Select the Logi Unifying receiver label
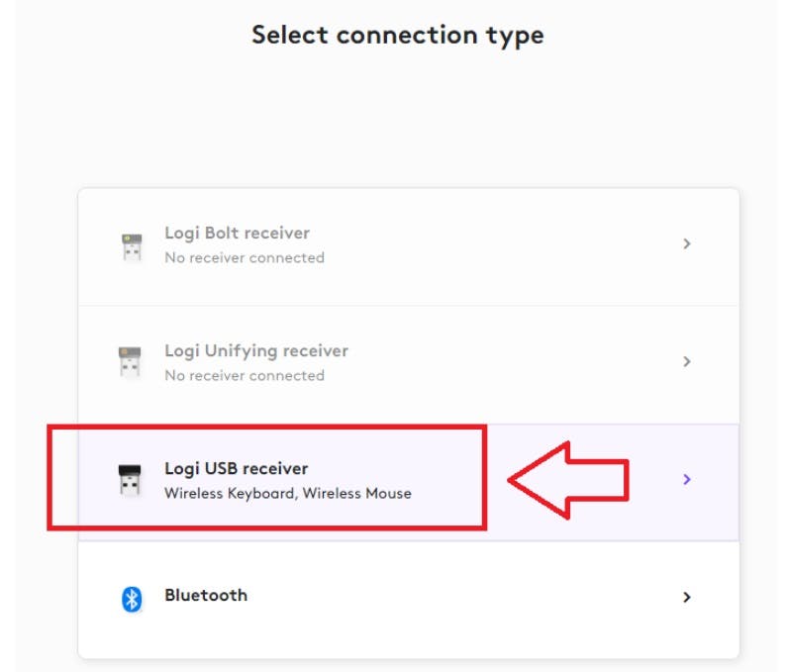The height and width of the screenshot is (672, 789). pyautogui.click(x=256, y=351)
